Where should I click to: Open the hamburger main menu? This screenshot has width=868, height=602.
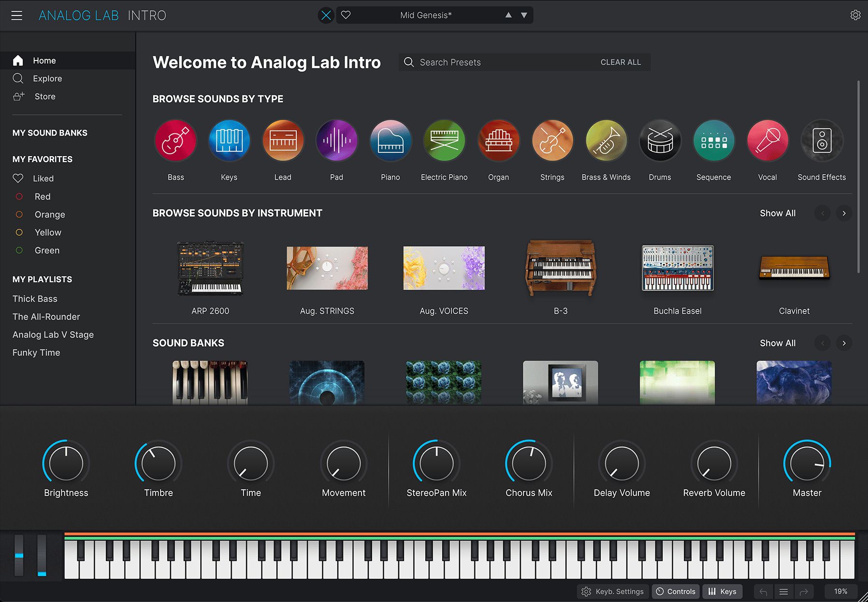[x=17, y=15]
